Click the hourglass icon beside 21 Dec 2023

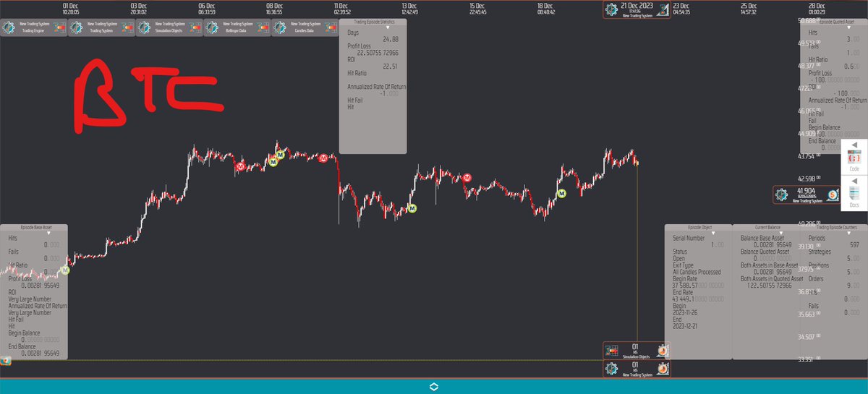click(x=662, y=10)
